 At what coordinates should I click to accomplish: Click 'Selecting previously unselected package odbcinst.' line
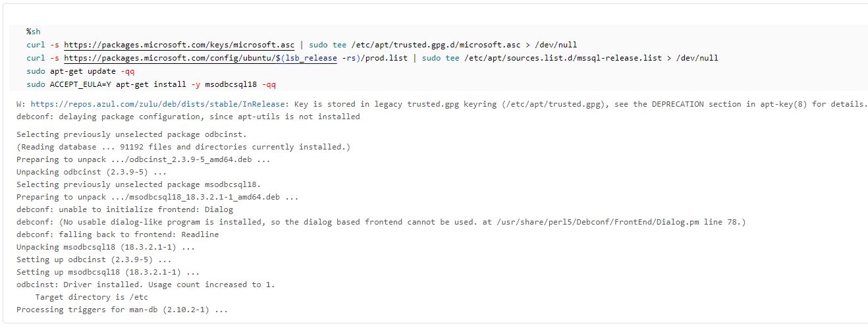coord(132,134)
